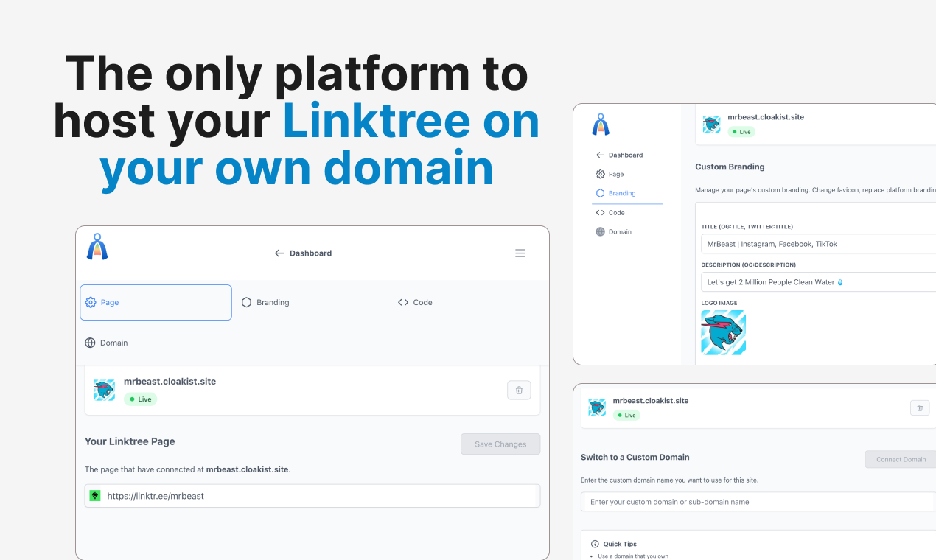Click the Live badge in the Branding panel
This screenshot has width=936, height=560.
pos(741,131)
